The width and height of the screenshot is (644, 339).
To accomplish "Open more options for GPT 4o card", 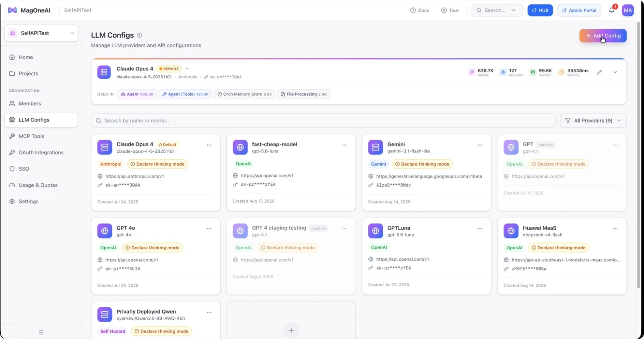I will 209,228.
